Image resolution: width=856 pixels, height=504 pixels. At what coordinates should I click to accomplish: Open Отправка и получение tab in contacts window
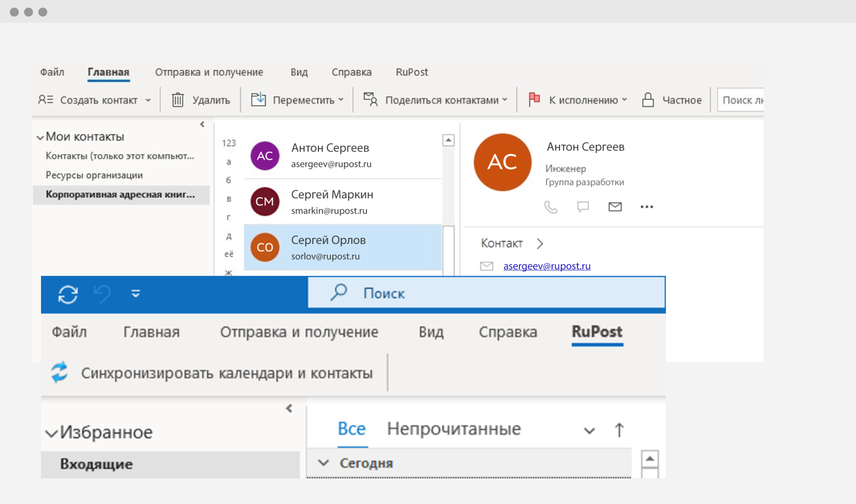[209, 72]
